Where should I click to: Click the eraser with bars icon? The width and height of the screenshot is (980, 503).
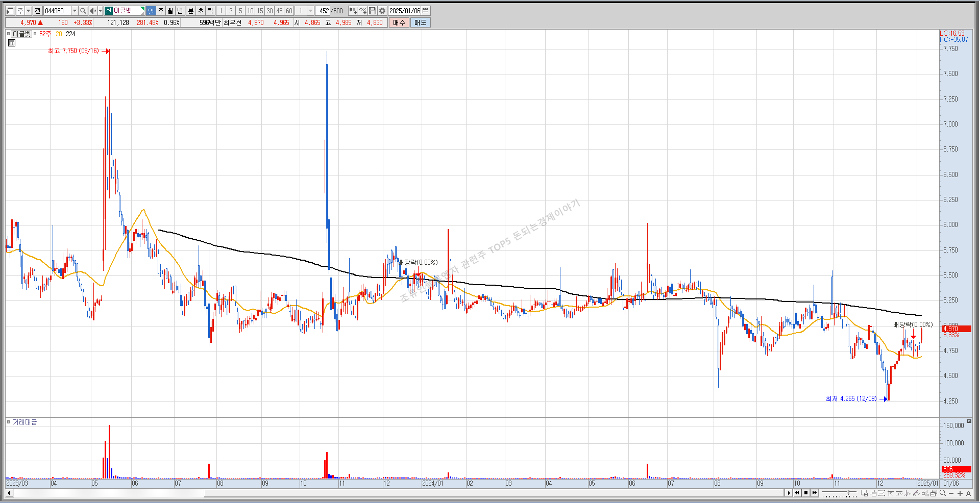pos(925,493)
